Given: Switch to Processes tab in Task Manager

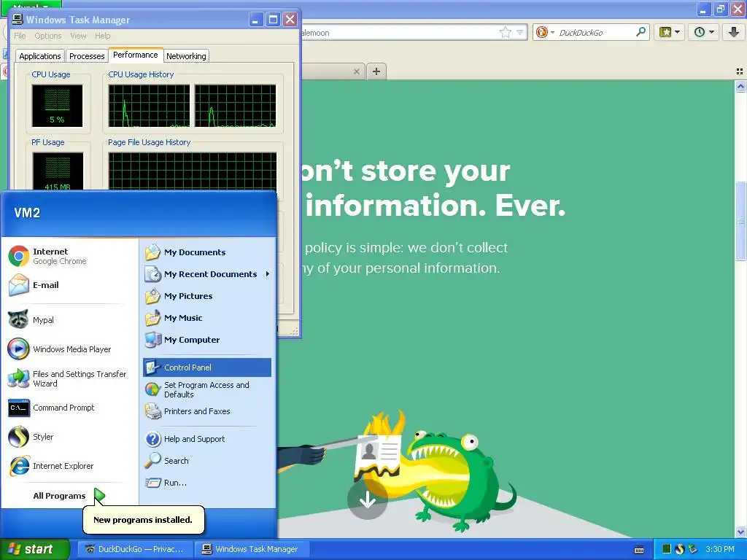Looking at the screenshot, I should click(87, 56).
